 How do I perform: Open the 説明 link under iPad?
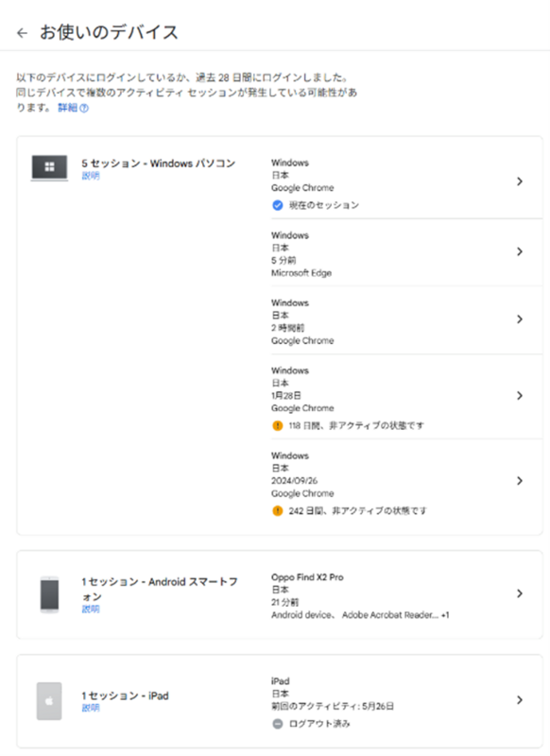[x=91, y=707]
